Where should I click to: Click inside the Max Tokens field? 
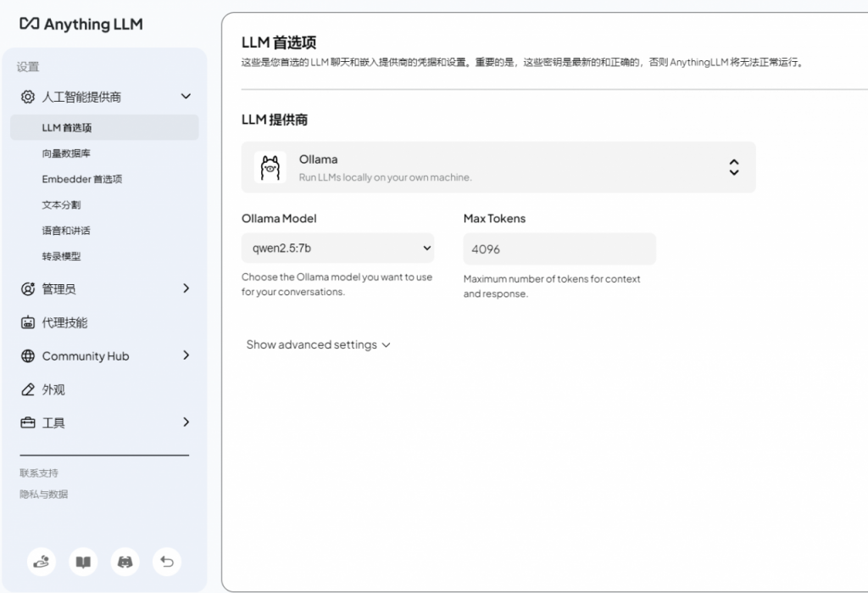tap(559, 248)
